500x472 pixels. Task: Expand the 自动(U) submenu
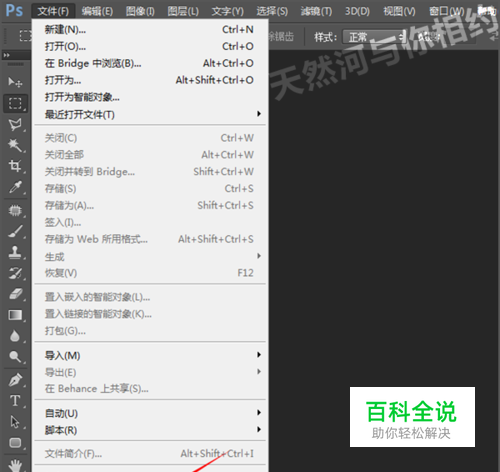click(150, 413)
